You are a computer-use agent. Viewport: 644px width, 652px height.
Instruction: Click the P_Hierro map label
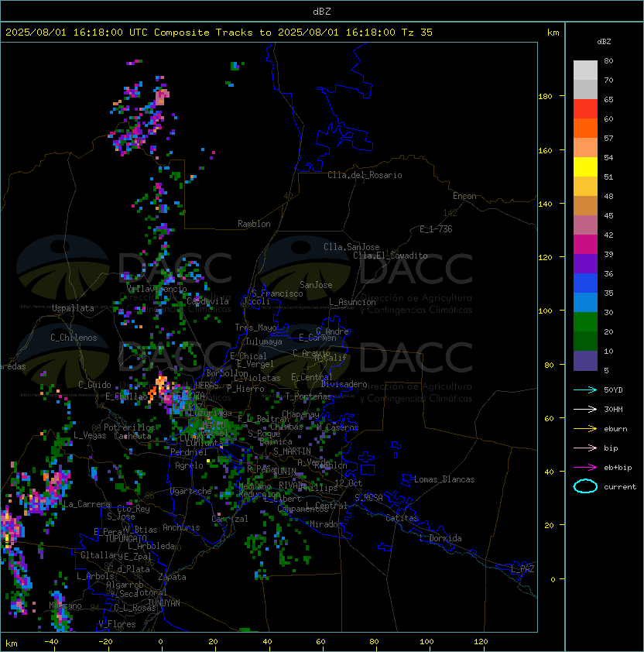pos(245,389)
